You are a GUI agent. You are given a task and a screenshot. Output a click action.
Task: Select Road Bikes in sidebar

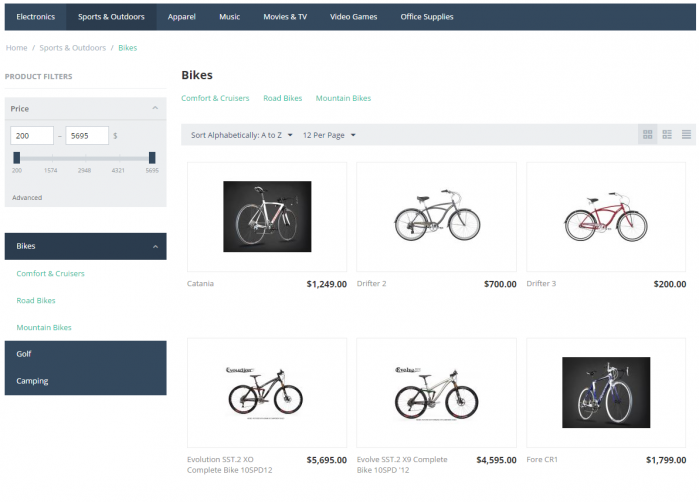coord(36,301)
